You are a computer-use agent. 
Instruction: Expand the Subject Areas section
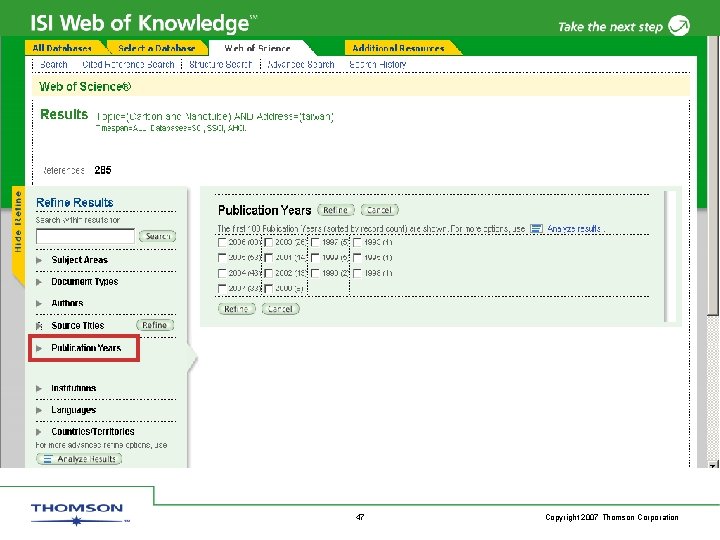click(39, 260)
